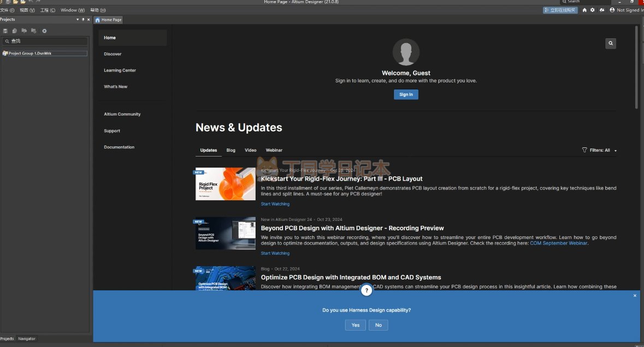Open the COM September Webinar link
This screenshot has height=347, width=644.
(x=558, y=243)
